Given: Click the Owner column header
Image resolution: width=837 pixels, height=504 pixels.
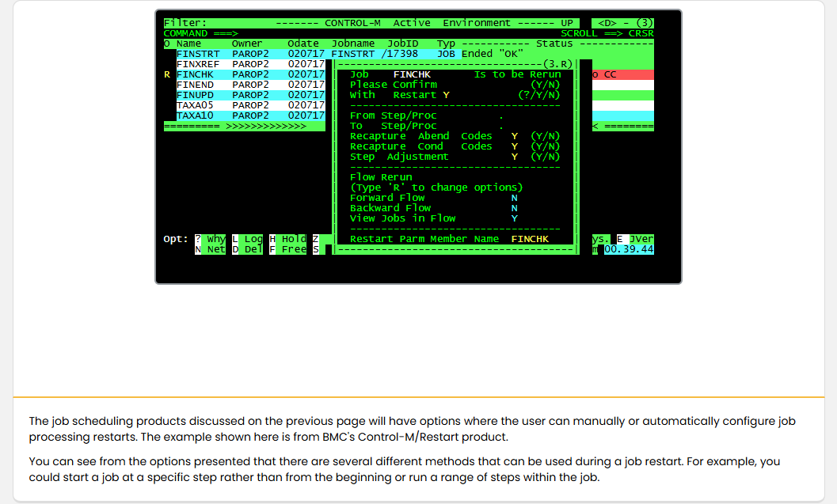Looking at the screenshot, I should pyautogui.click(x=246, y=44).
